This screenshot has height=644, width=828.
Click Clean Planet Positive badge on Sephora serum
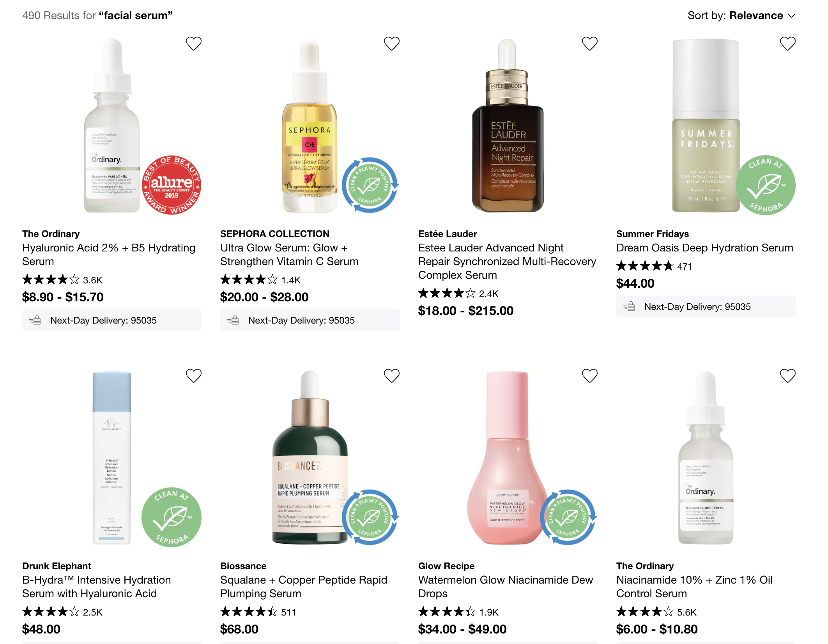pos(370,185)
